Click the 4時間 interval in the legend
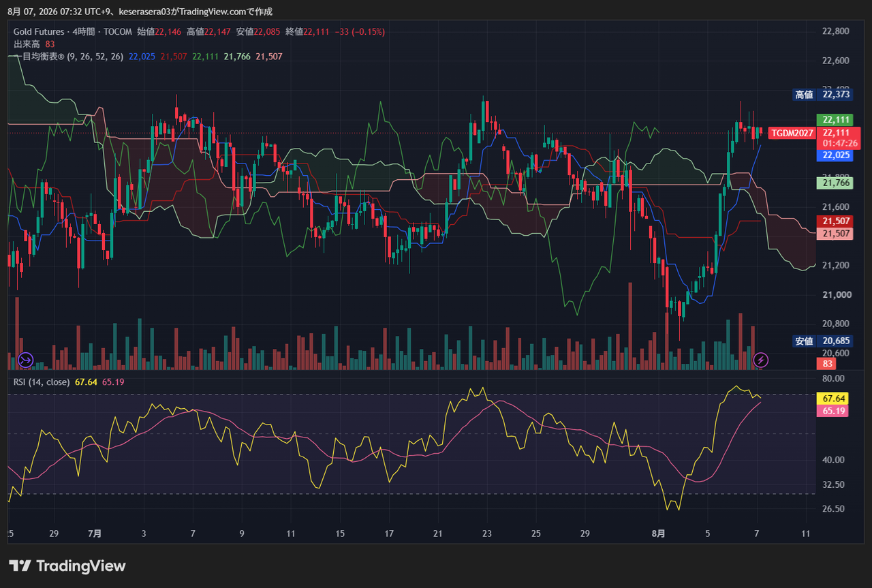 point(85,32)
